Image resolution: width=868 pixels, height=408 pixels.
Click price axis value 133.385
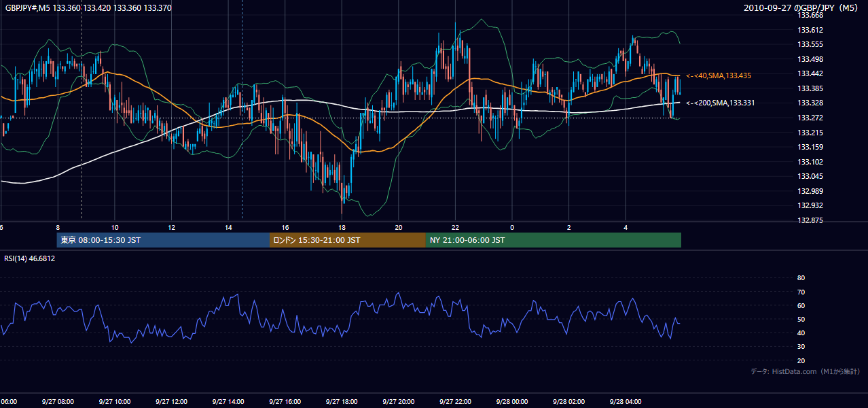point(810,88)
